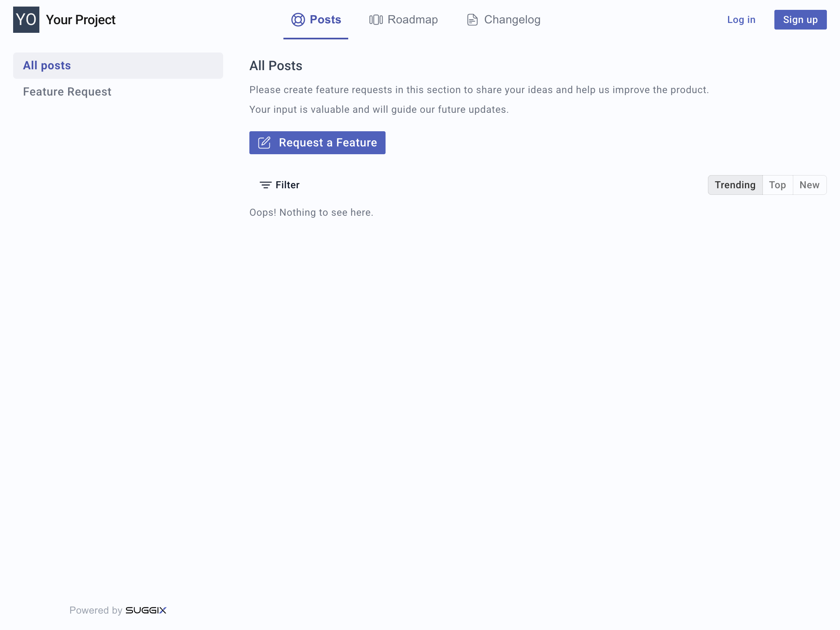Switch sorting to Trending

(x=735, y=185)
